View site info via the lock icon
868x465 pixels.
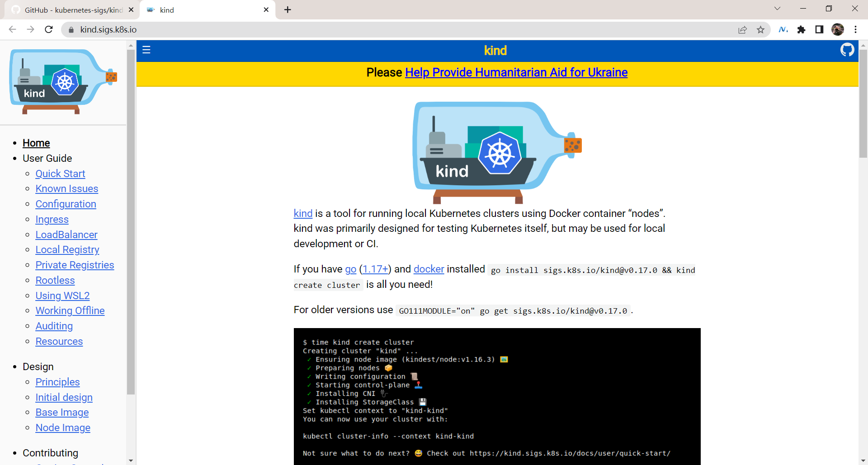point(71,30)
